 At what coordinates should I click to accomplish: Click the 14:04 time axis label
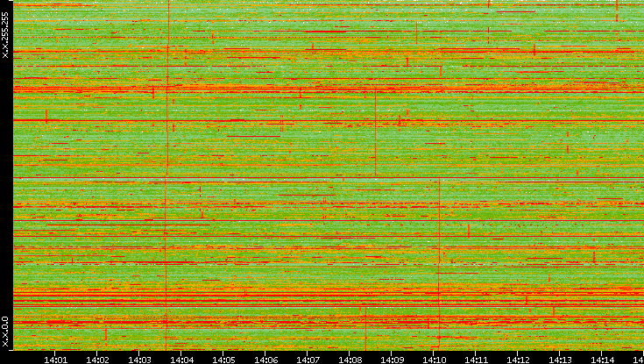click(x=182, y=360)
